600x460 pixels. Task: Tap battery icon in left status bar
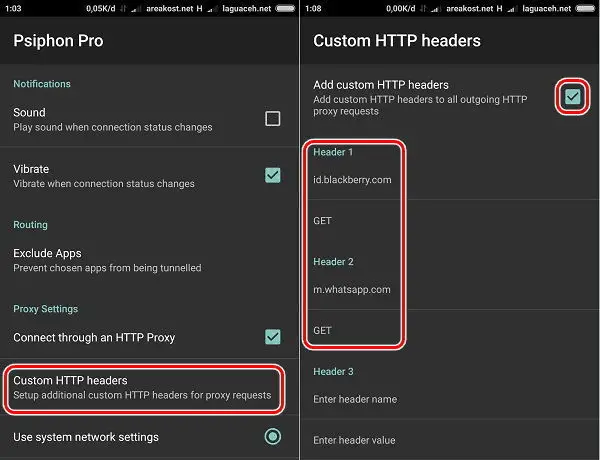[285, 8]
